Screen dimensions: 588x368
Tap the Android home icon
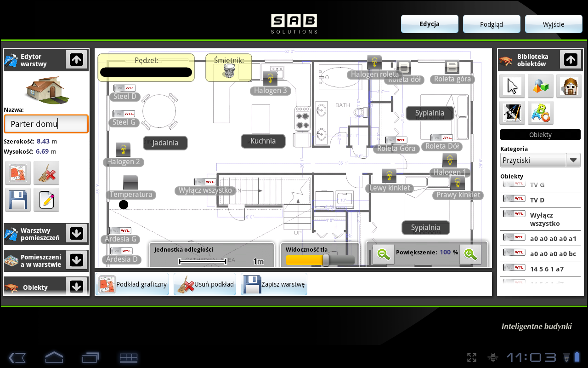[x=54, y=357]
